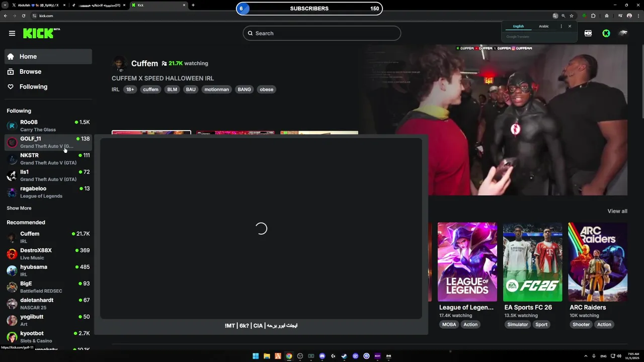Open Discord from the taskbar

(x=322, y=356)
